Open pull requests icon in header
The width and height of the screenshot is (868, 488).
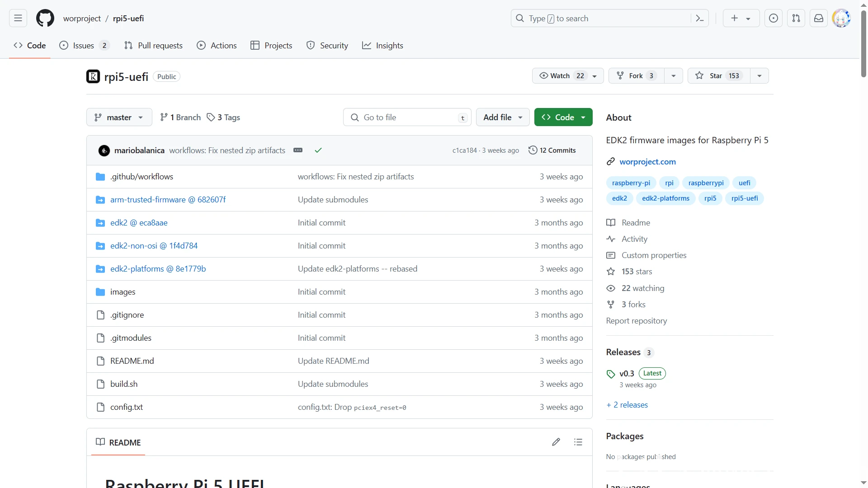tap(796, 19)
